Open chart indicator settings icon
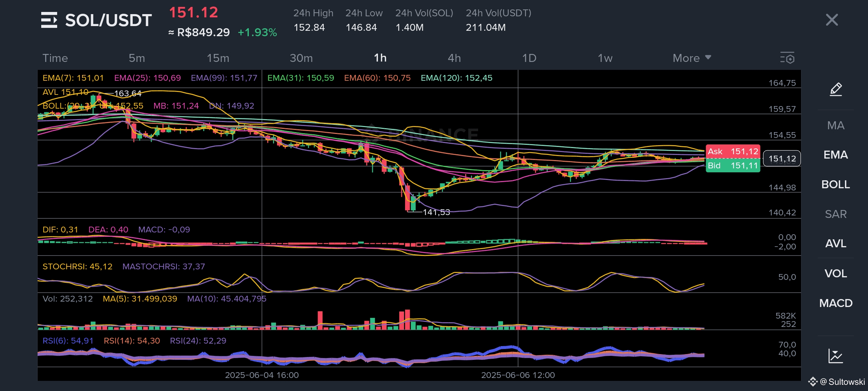Screen dimensions: 868x391 [787, 58]
